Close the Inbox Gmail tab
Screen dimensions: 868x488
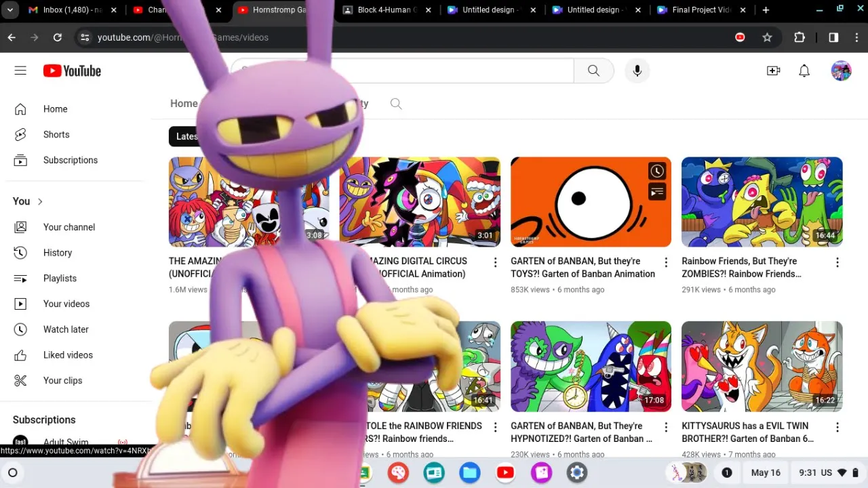(114, 10)
